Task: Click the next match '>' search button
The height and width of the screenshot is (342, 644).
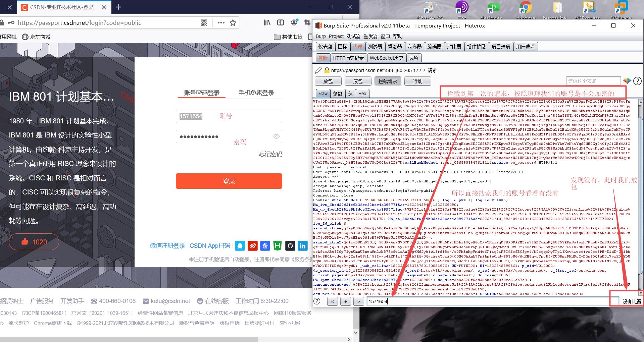Action: [x=359, y=301]
